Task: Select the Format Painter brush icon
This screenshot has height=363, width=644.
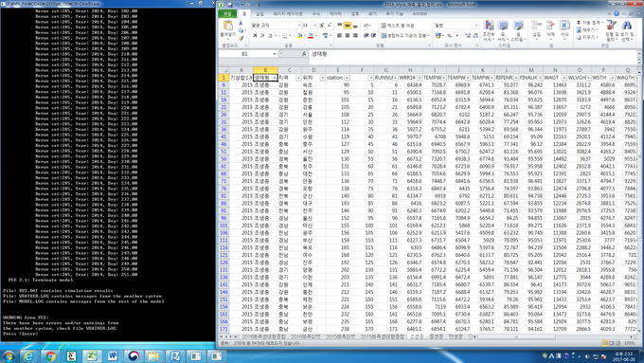Action: (x=241, y=38)
